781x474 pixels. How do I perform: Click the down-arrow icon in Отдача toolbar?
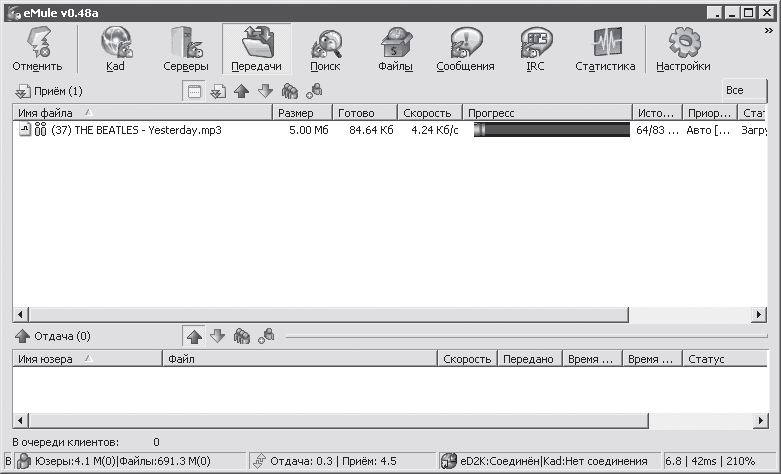click(x=218, y=337)
